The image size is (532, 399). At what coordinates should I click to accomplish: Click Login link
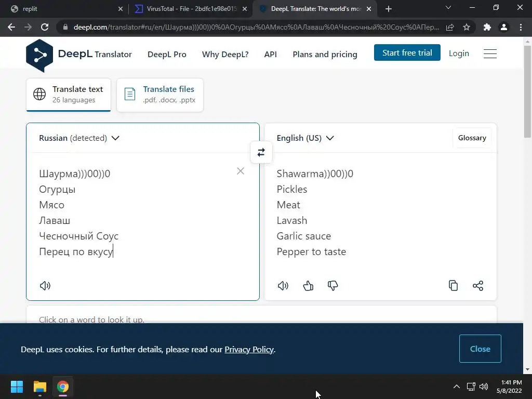click(x=459, y=54)
